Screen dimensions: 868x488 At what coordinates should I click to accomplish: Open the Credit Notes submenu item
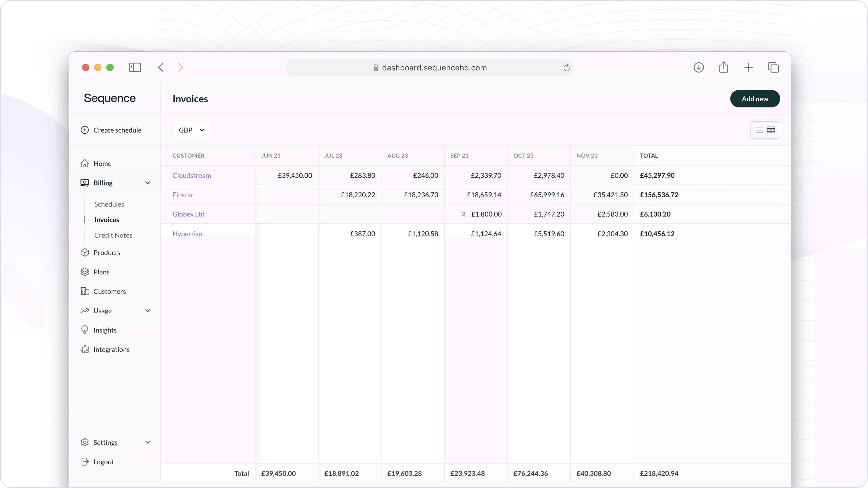tap(113, 235)
